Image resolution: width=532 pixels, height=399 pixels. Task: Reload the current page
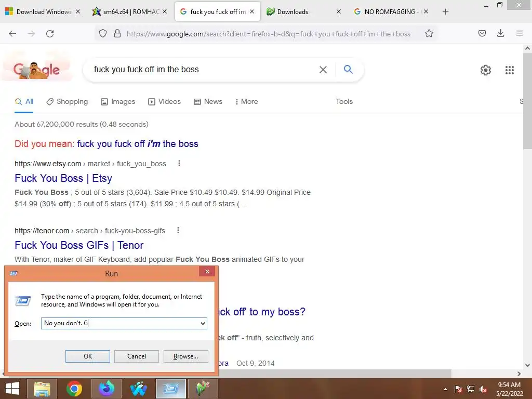click(x=50, y=34)
